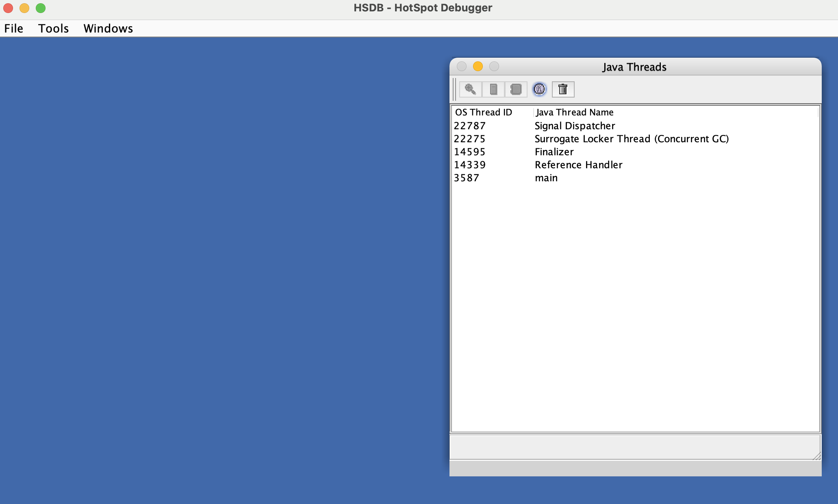Minimize the Java Threads internal window
This screenshot has width=838, height=504.
pos(478,66)
